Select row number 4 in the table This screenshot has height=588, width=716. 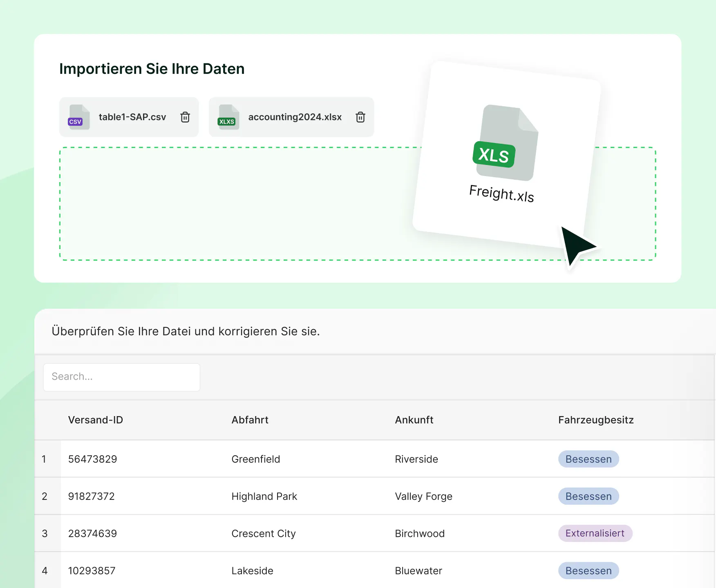[45, 570]
